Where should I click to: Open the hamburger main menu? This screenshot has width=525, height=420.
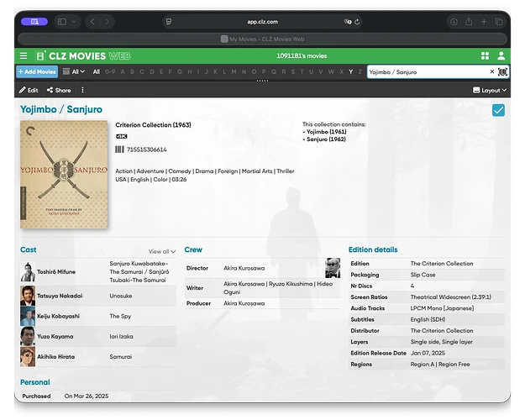point(24,55)
